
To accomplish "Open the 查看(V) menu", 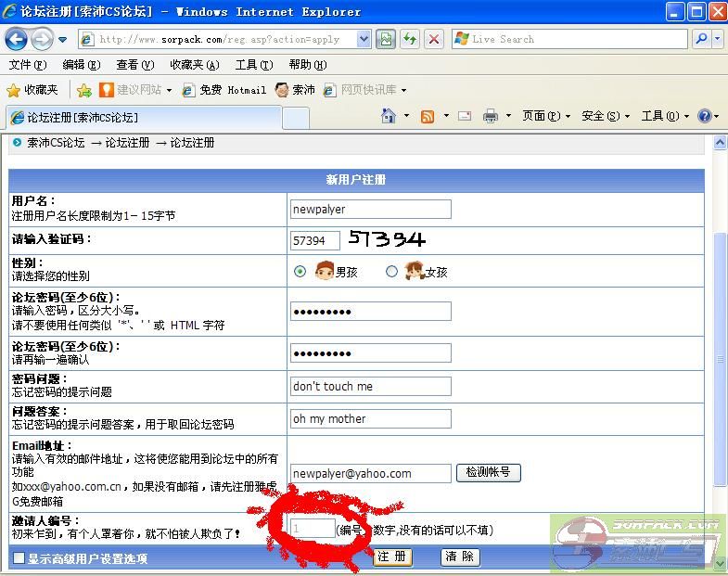I will 134,65.
